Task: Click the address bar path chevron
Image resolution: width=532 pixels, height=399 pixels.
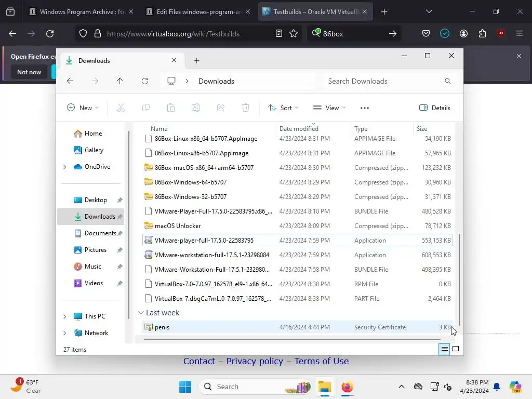Action: [187, 81]
